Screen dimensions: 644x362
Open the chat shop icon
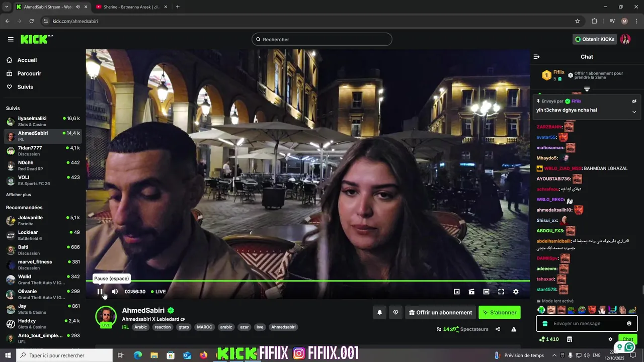tap(570, 339)
